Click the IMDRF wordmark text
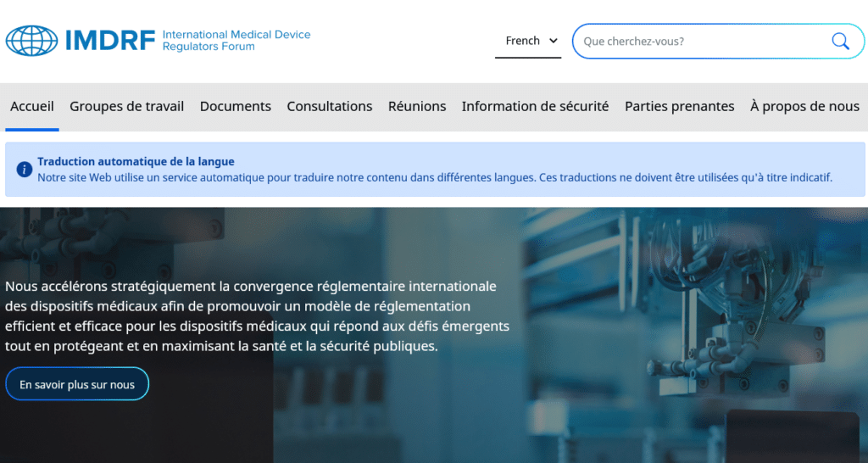The image size is (868, 463). coord(110,41)
